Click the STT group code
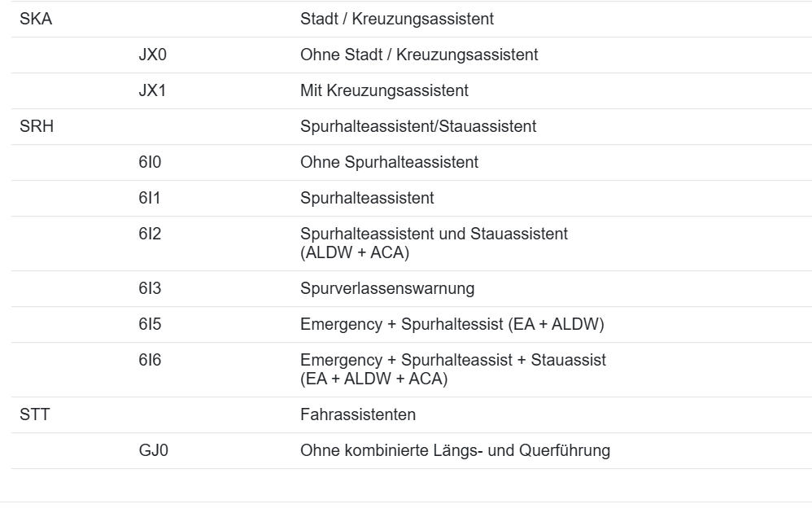Screen dimensions: 812x526 [x=34, y=415]
